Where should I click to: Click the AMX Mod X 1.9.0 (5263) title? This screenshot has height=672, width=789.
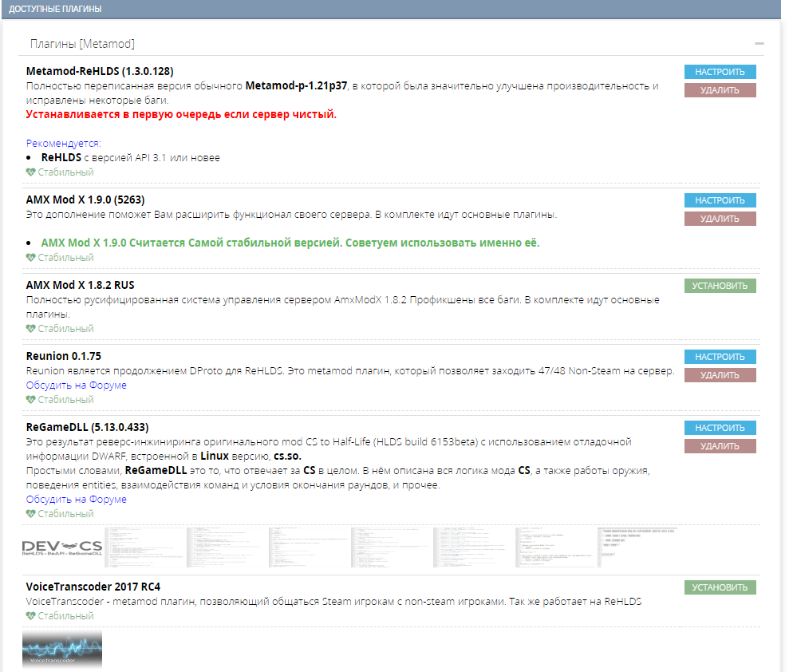[85, 200]
